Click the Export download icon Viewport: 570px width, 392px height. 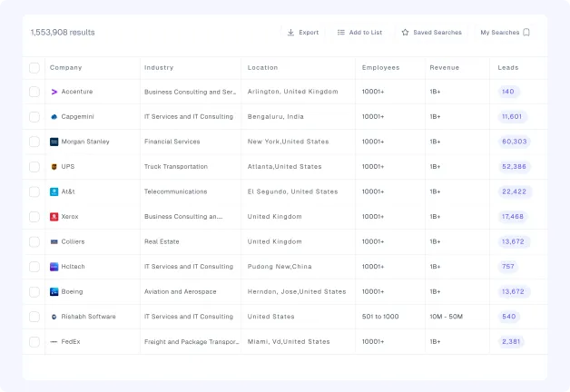[x=290, y=33]
